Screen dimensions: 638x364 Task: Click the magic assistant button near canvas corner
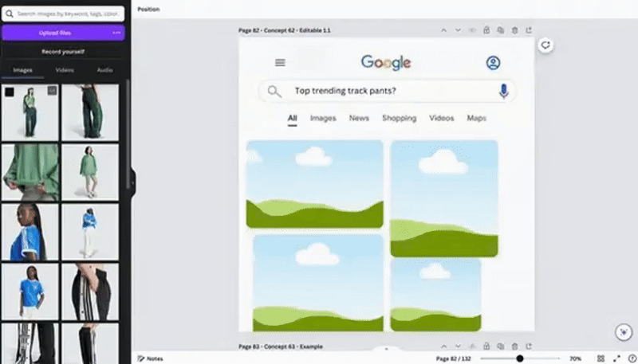[x=624, y=332]
